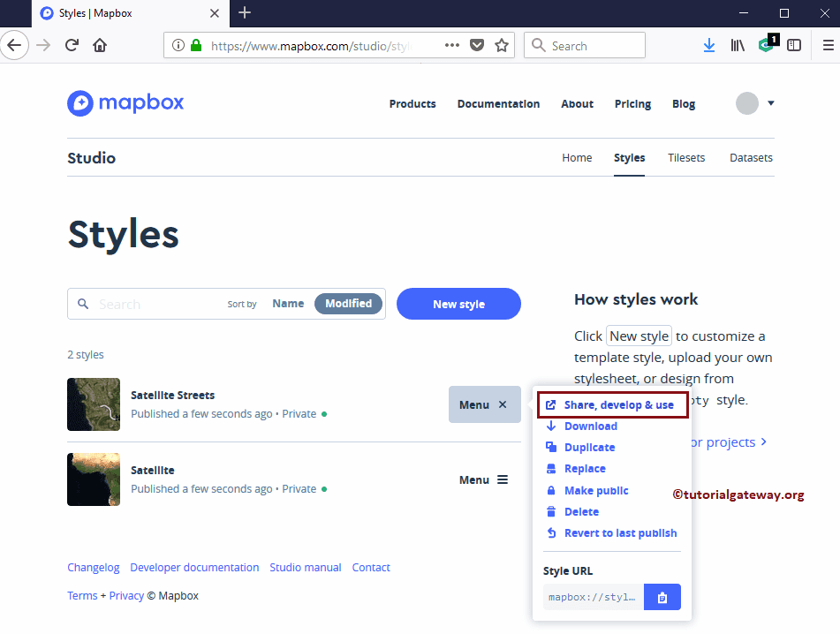Choose Revert to last publish

(x=610, y=533)
